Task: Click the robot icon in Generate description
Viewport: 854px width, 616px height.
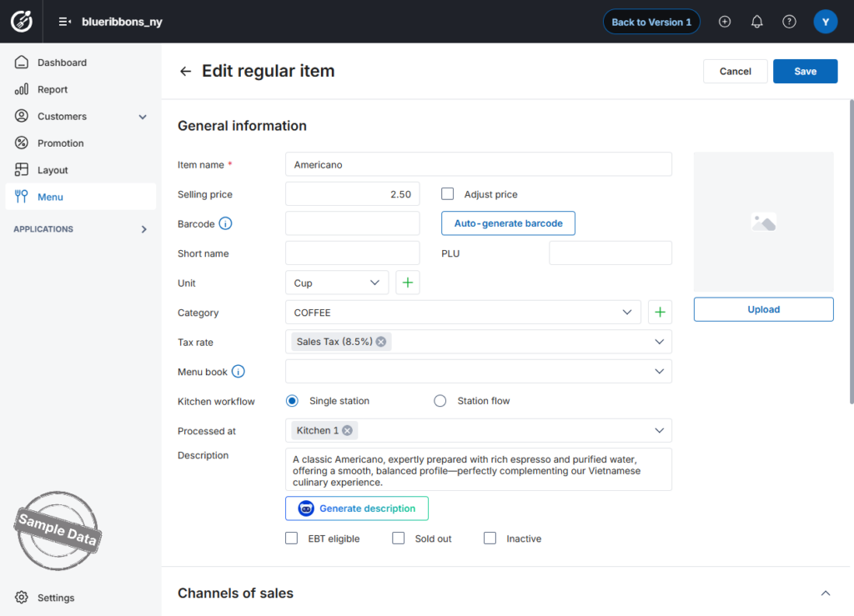Action: pos(306,508)
